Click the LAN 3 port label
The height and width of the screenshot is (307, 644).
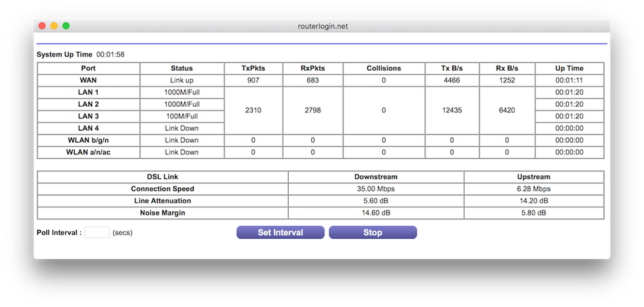click(88, 116)
